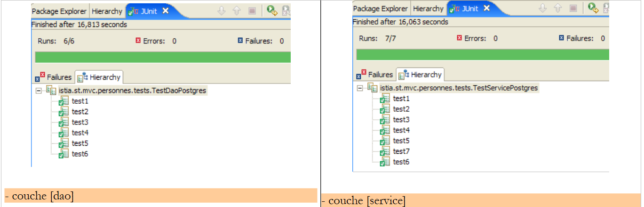Image resolution: width=644 pixels, height=207 pixels.
Task: Select test6 under TestDaoPostgres
Action: pos(80,154)
